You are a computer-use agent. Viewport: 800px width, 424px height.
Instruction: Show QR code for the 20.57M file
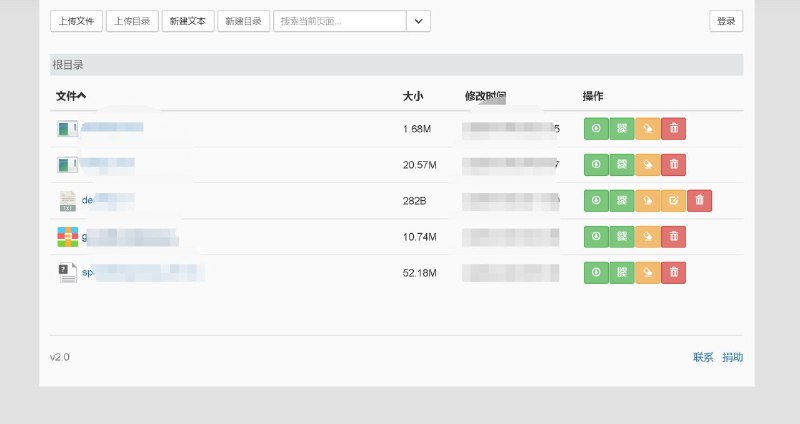point(622,165)
